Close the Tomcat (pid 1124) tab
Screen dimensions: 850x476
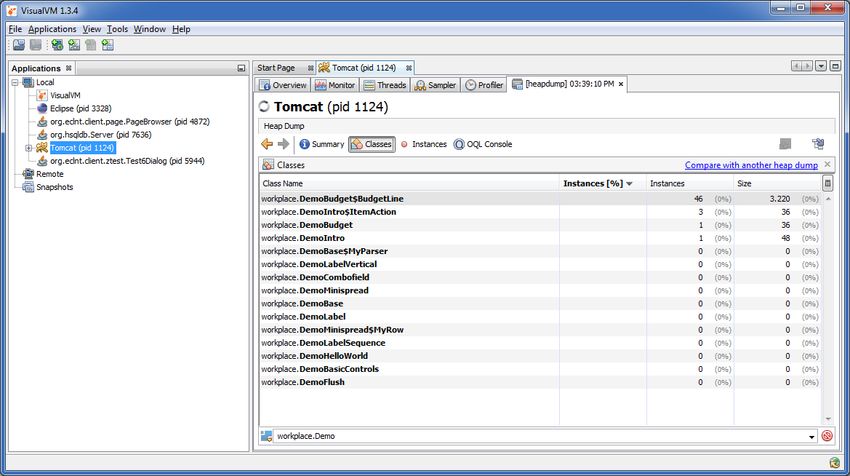tap(409, 68)
